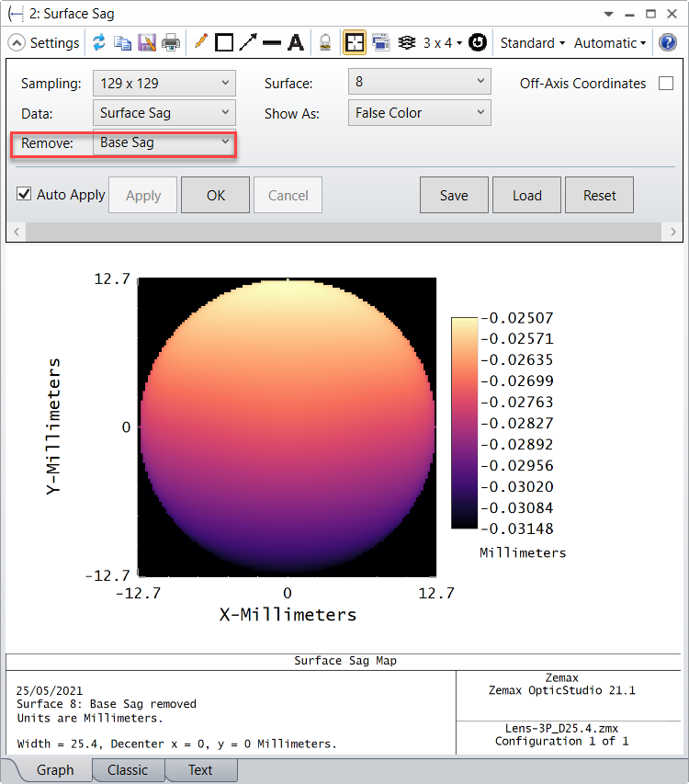Screen dimensions: 689x784
Task: Click the 'Surface 8: Base Sag removed' text
Action: coord(107,704)
